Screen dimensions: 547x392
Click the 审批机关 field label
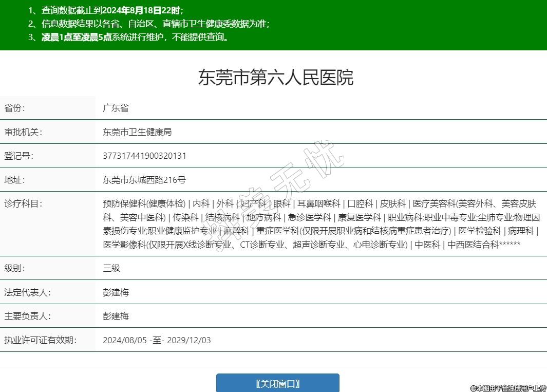click(23, 132)
